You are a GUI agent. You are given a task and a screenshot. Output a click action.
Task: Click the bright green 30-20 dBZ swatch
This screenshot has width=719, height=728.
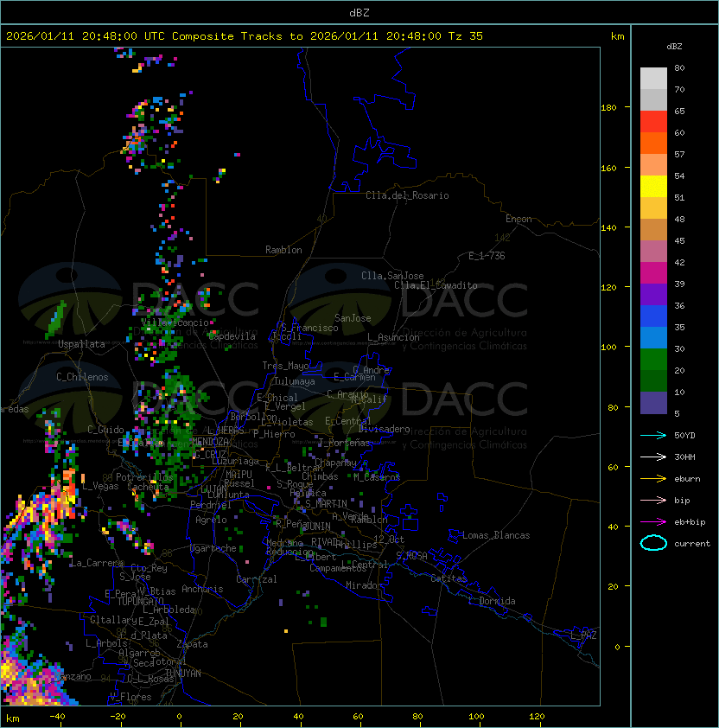(x=653, y=360)
